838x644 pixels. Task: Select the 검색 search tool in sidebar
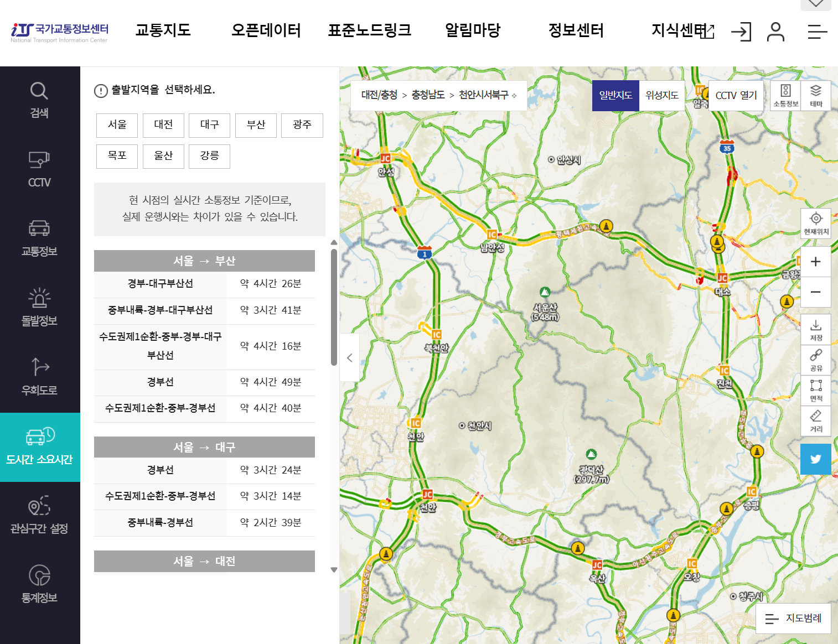(39, 100)
